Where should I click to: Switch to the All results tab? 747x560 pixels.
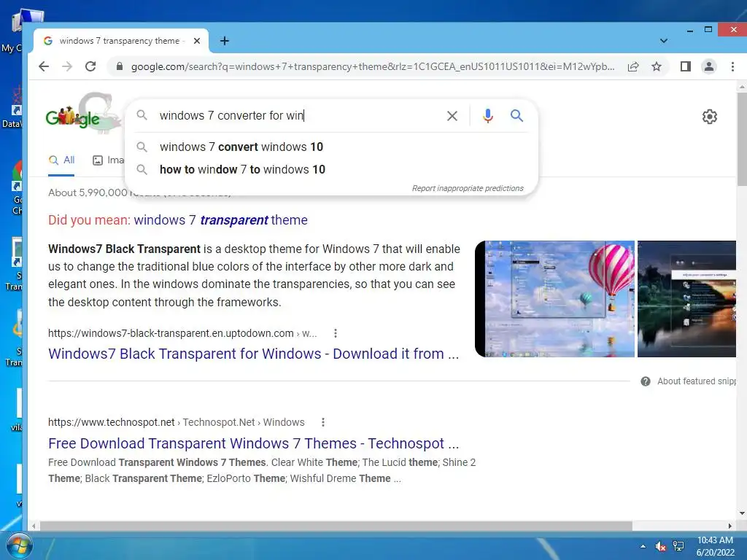click(x=61, y=160)
